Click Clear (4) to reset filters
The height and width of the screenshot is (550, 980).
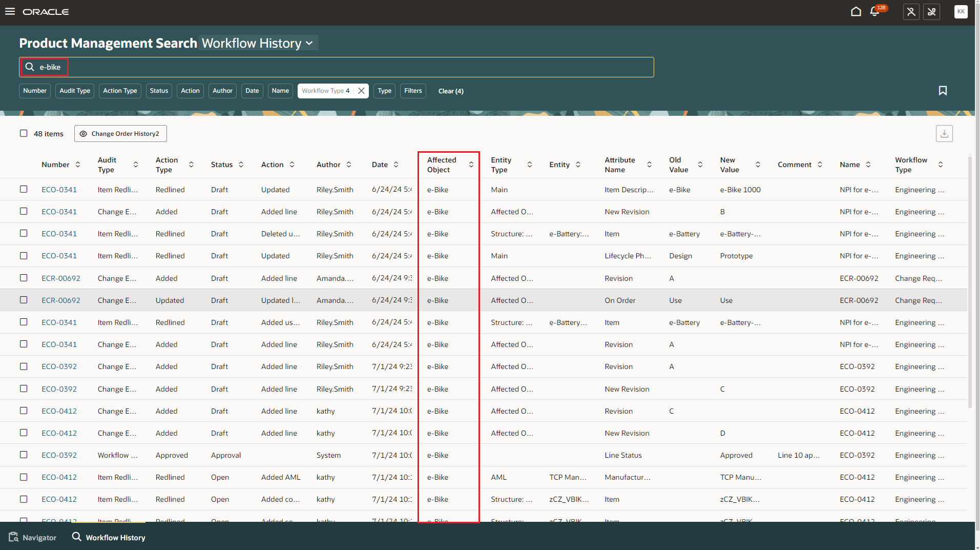pos(451,91)
